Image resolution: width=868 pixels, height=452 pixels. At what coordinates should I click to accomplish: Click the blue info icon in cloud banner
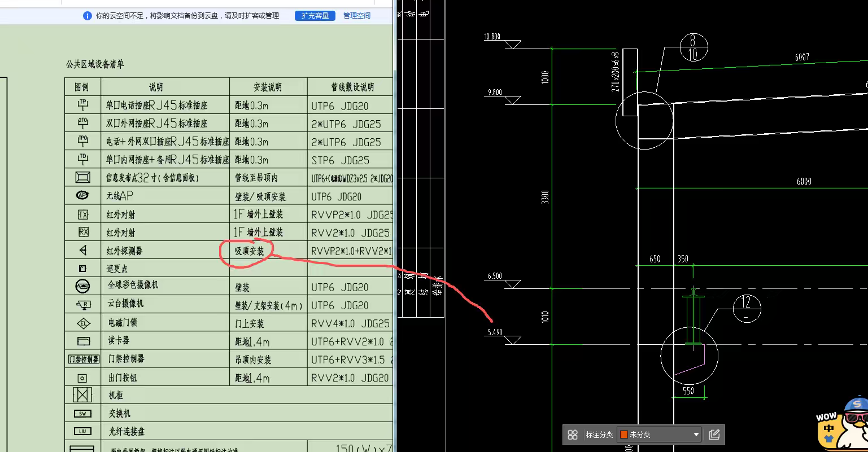click(x=87, y=16)
